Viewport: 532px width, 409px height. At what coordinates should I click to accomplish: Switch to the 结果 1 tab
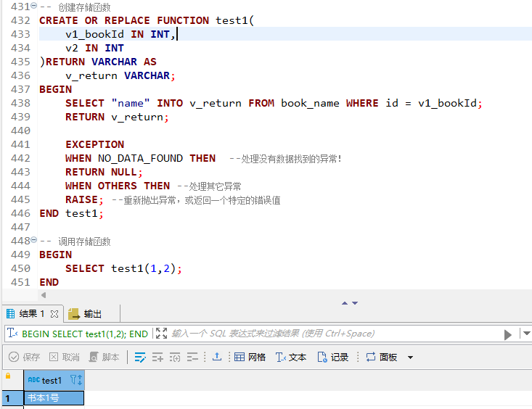click(x=28, y=314)
